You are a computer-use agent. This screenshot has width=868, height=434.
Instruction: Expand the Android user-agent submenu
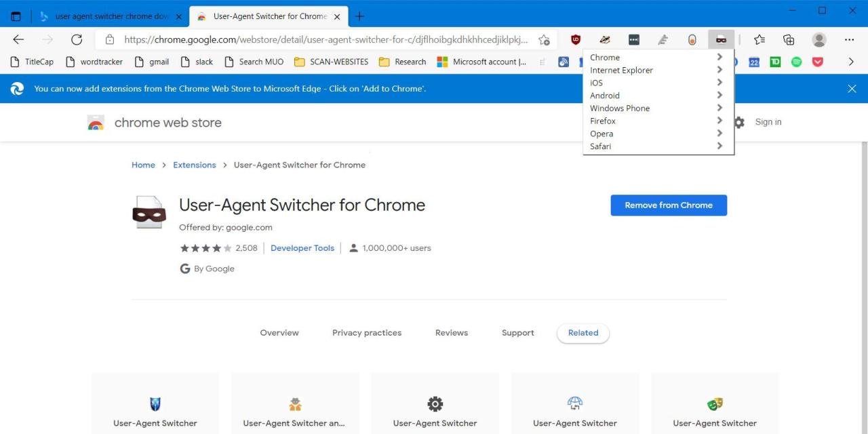(658, 96)
